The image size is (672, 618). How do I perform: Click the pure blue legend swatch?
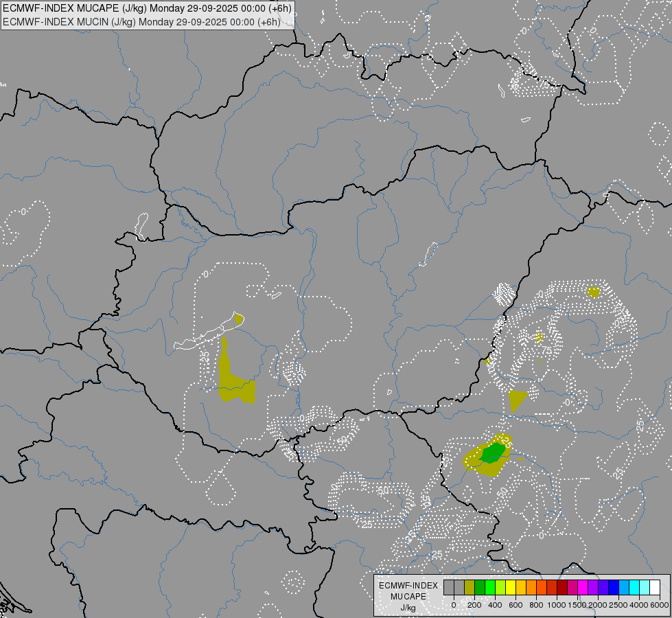(614, 587)
